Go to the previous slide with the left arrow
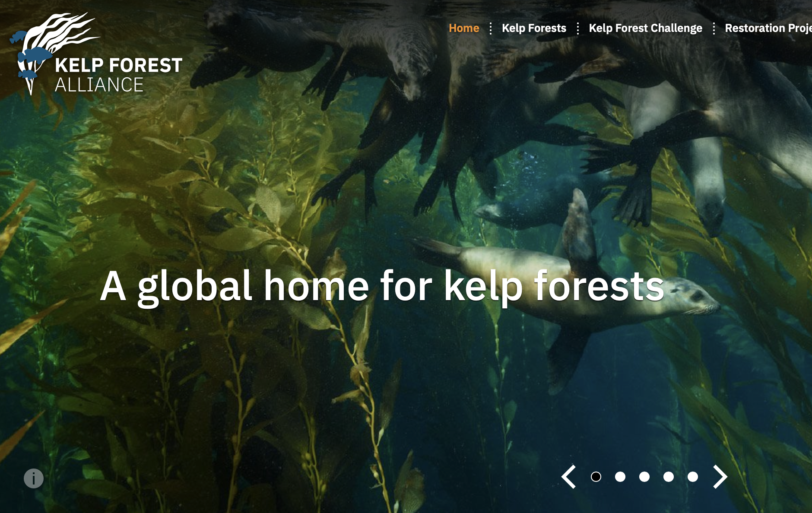Viewport: 812px width, 513px height. tap(569, 477)
